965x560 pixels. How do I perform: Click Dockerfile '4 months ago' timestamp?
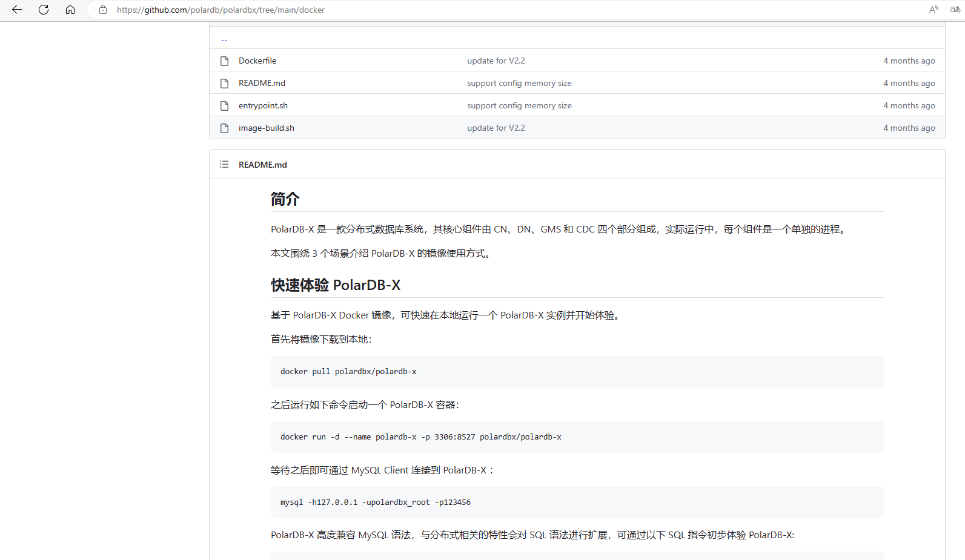coord(909,61)
